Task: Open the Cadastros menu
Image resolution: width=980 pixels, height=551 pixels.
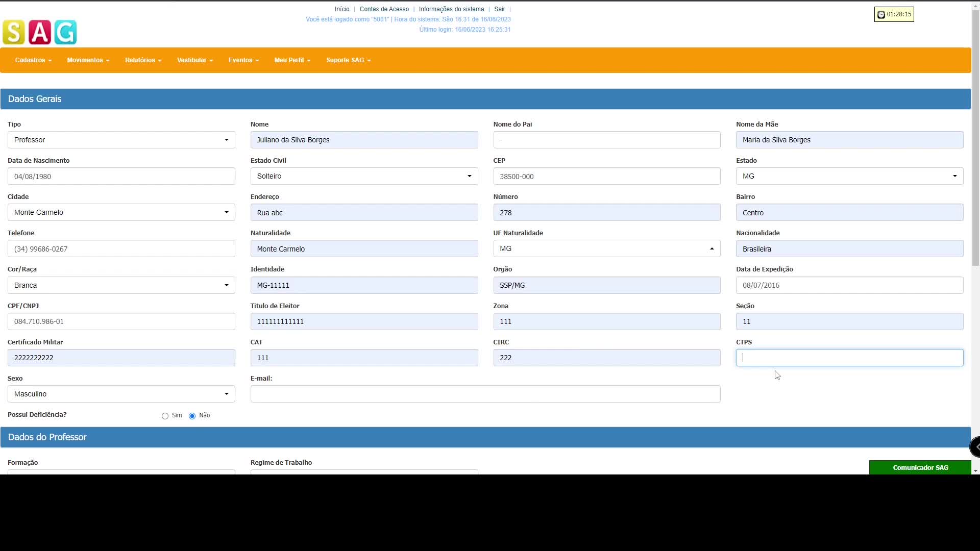Action: pos(33,60)
